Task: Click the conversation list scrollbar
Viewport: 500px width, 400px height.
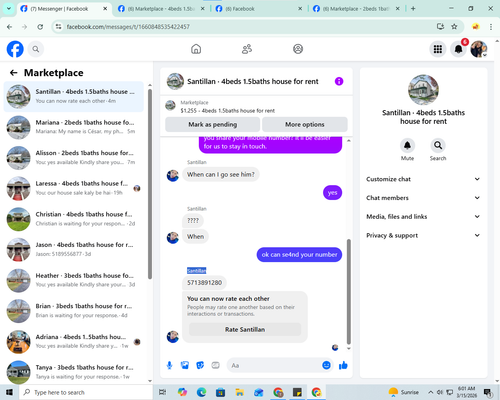Action: point(150,184)
